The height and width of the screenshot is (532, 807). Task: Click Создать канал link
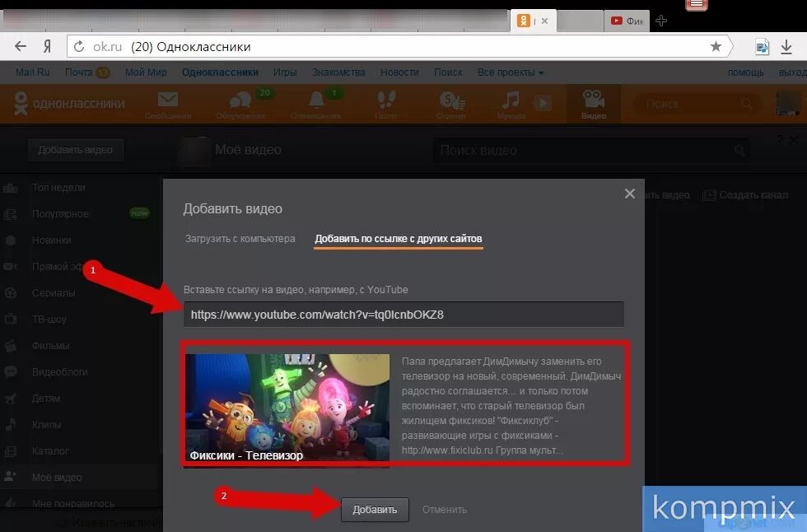[x=746, y=195]
